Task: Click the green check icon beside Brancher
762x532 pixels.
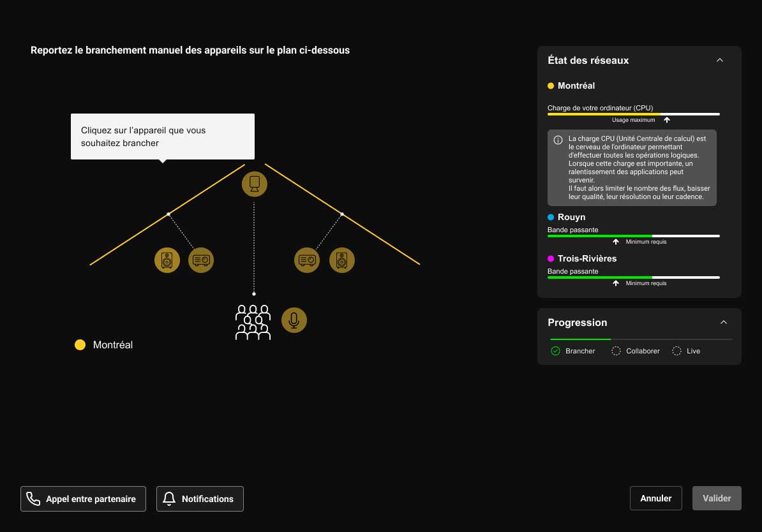Action: click(x=555, y=351)
